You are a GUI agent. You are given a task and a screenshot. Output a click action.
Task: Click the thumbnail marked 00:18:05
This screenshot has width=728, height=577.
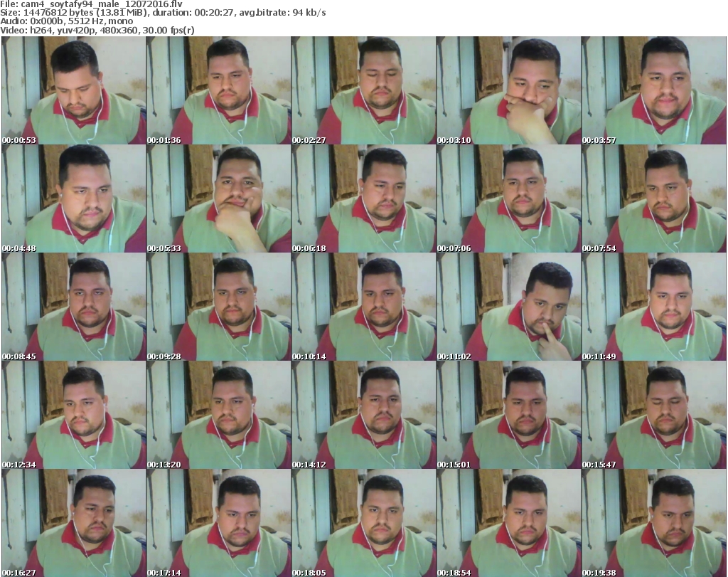[363, 523]
